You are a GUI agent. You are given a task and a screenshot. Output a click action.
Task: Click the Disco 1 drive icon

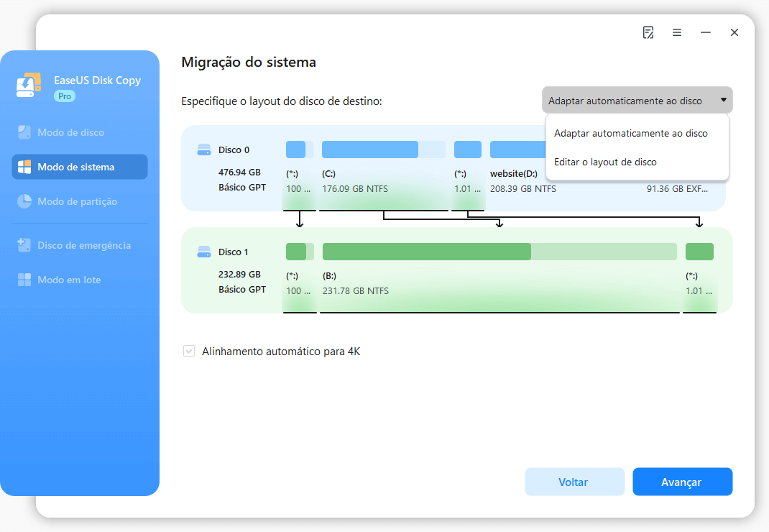(x=204, y=252)
